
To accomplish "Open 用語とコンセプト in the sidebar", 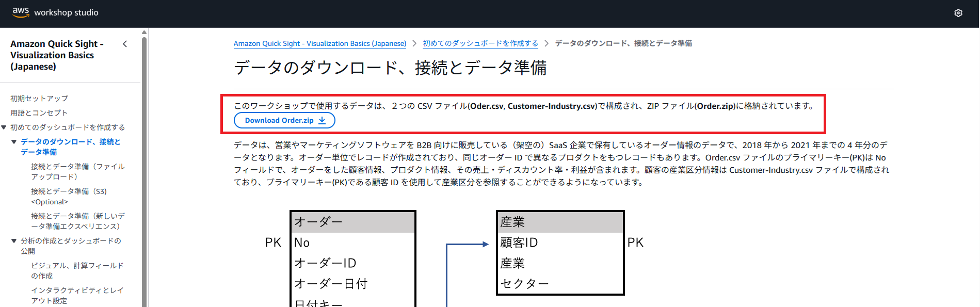I will [x=39, y=113].
